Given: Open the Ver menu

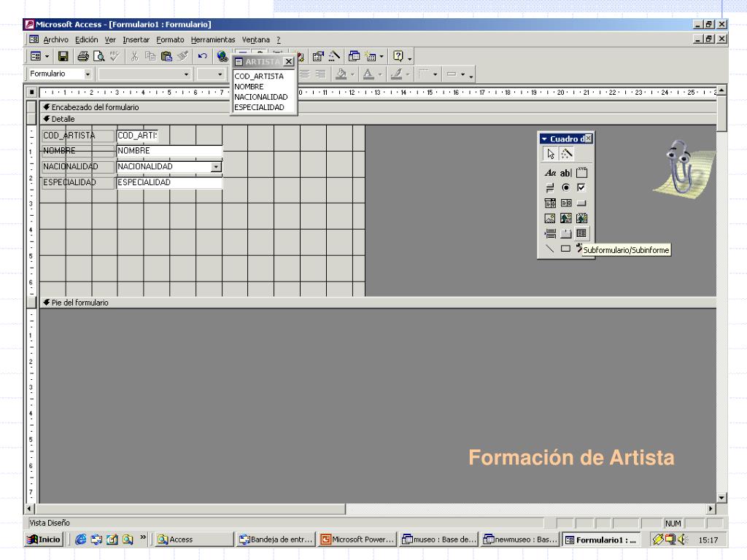Looking at the screenshot, I should pos(110,39).
